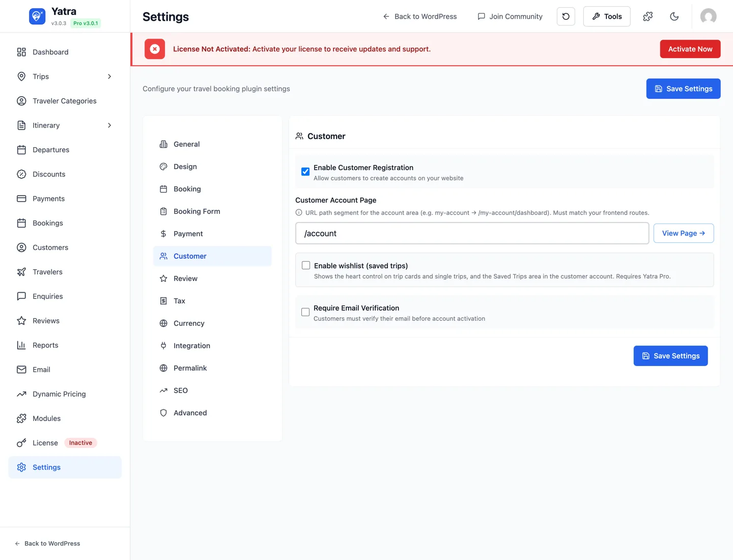
Task: Click the Reviews star icon in sidebar
Action: point(21,321)
